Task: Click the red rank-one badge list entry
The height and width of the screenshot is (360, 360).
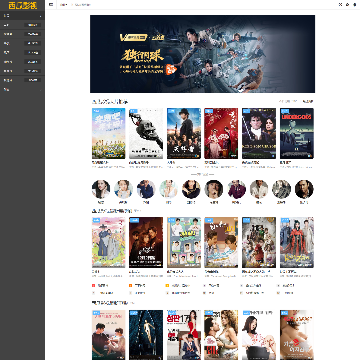Action: tap(101, 286)
